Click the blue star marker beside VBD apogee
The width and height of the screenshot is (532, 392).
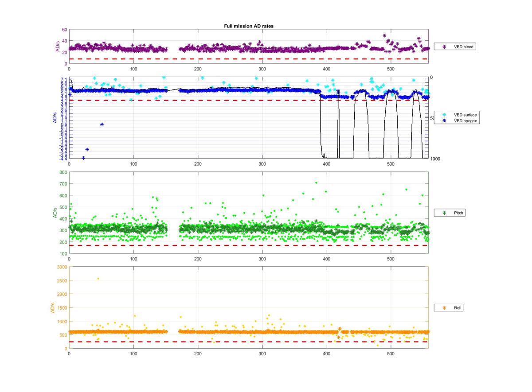click(x=445, y=120)
